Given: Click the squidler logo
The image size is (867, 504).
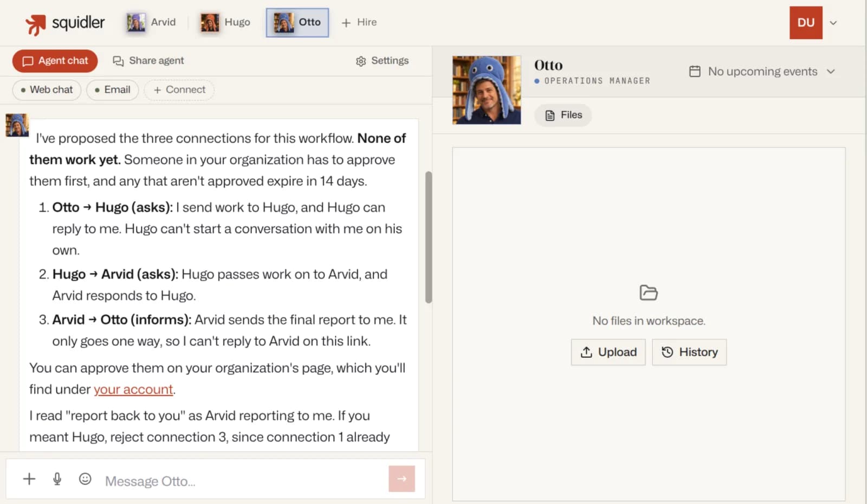Looking at the screenshot, I should [x=64, y=23].
